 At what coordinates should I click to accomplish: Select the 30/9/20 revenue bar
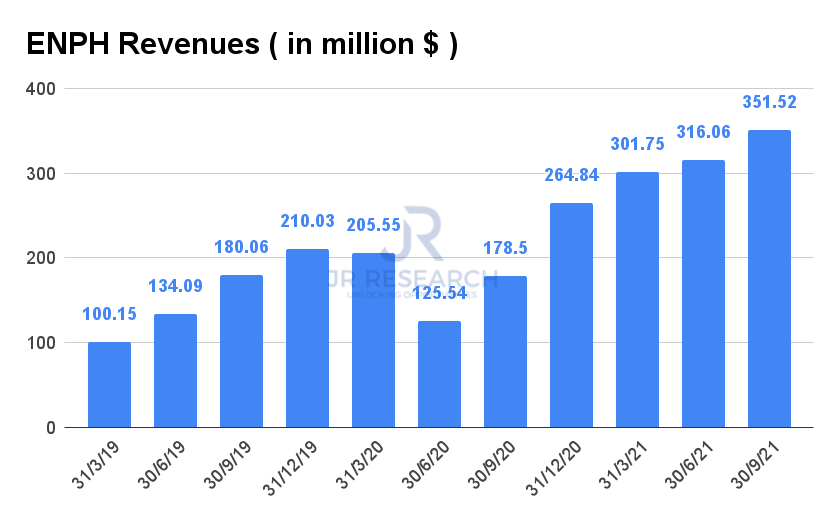[505, 352]
